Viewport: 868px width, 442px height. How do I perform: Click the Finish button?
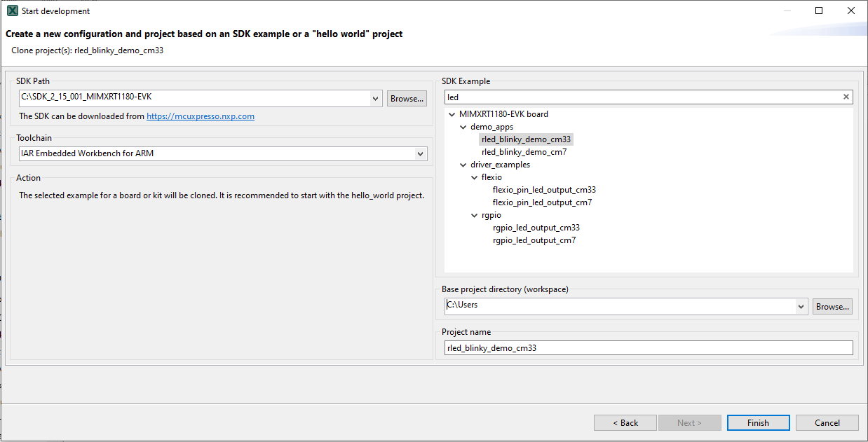(x=758, y=422)
